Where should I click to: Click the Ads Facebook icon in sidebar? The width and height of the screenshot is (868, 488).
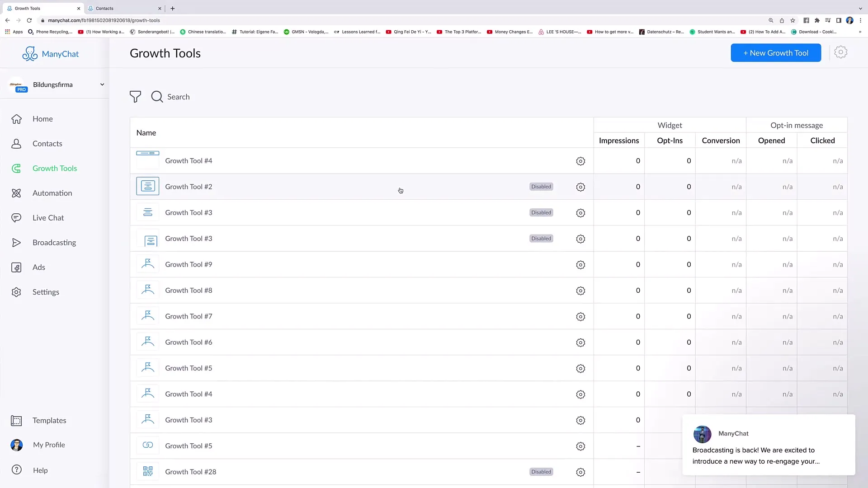tap(17, 267)
